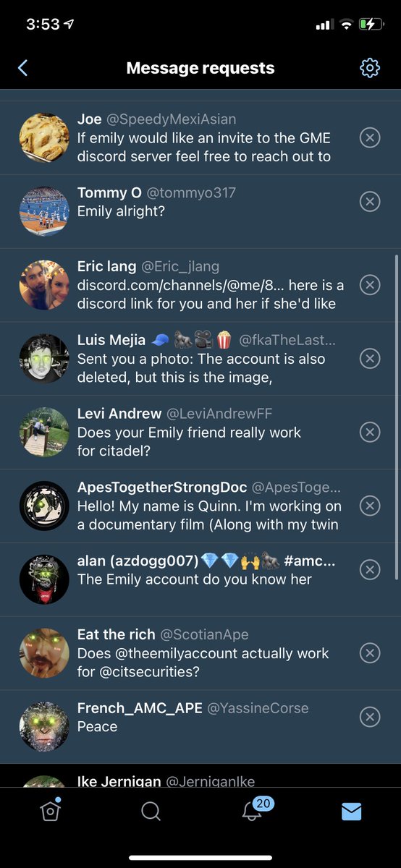Dismiss ApesTogetherStrongDoc's message request

[370, 505]
